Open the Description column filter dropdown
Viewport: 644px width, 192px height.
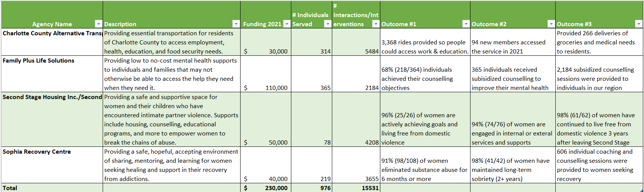(236, 24)
